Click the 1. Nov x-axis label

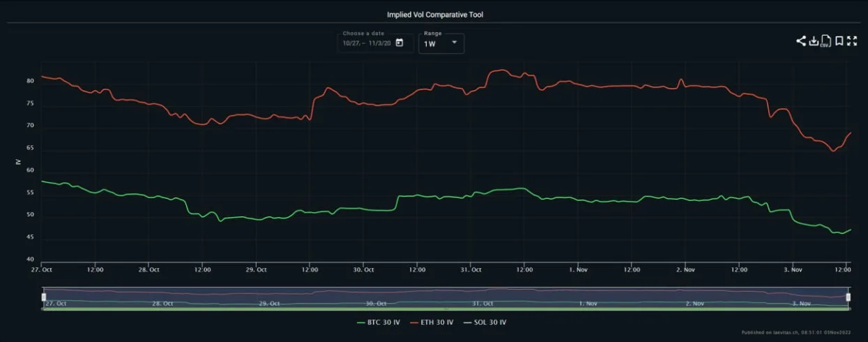click(x=579, y=269)
